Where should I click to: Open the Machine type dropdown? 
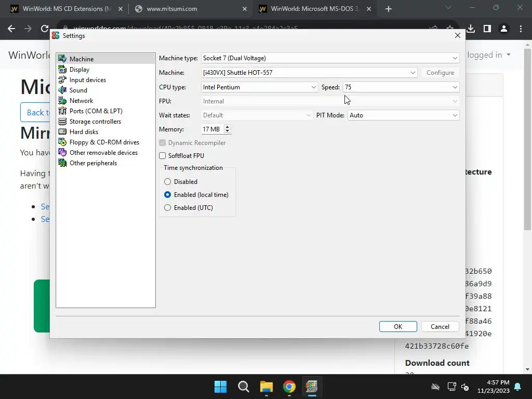point(330,58)
